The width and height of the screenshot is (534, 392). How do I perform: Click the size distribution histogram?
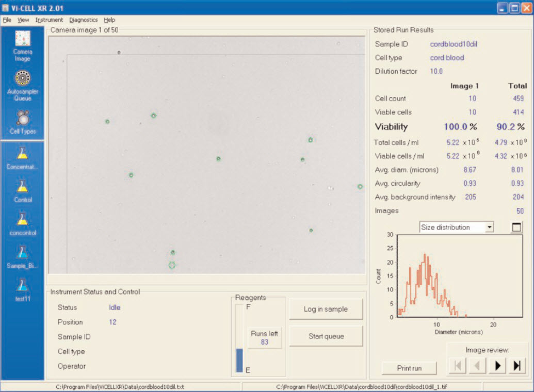click(x=460, y=276)
